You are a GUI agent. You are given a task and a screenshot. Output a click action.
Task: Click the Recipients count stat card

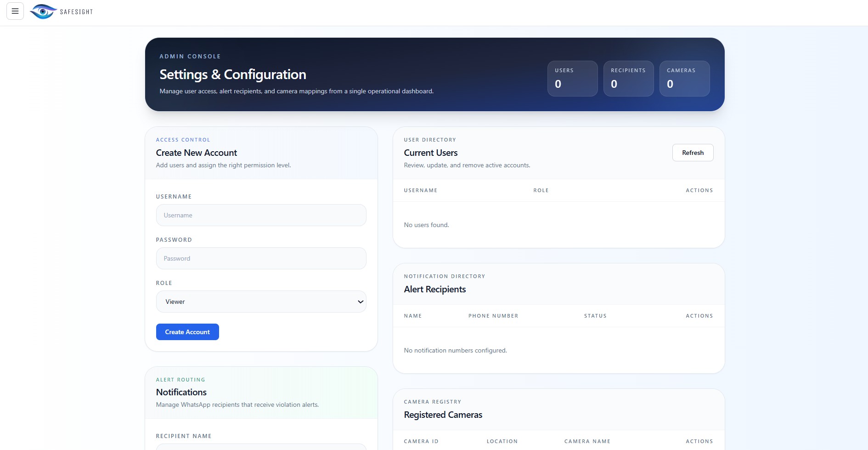(x=628, y=79)
